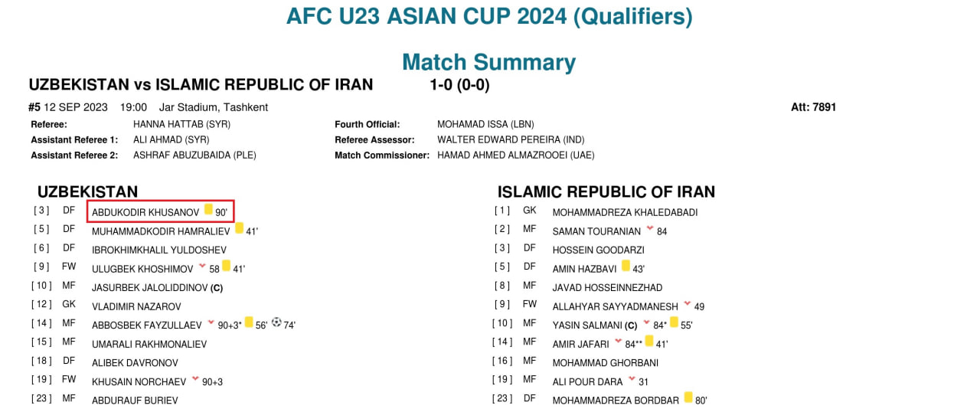Image resolution: width=980 pixels, height=409 pixels.
Task: Click the attendance figure 7891
Action: [824, 107]
